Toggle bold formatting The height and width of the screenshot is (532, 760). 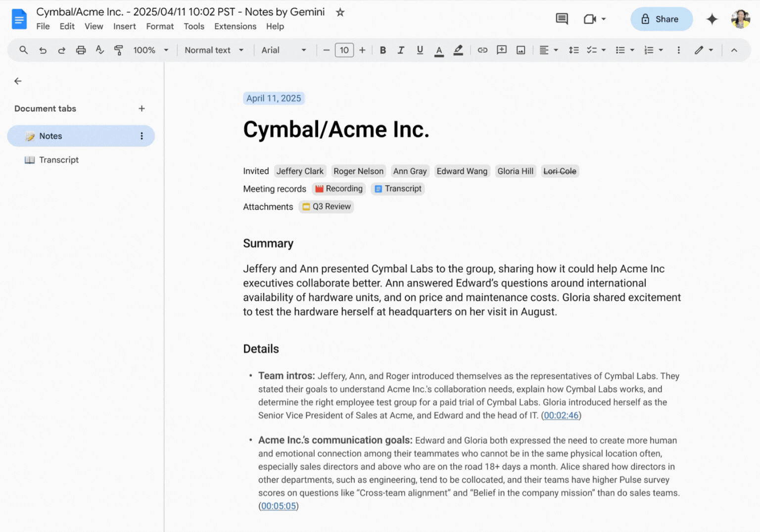(382, 50)
